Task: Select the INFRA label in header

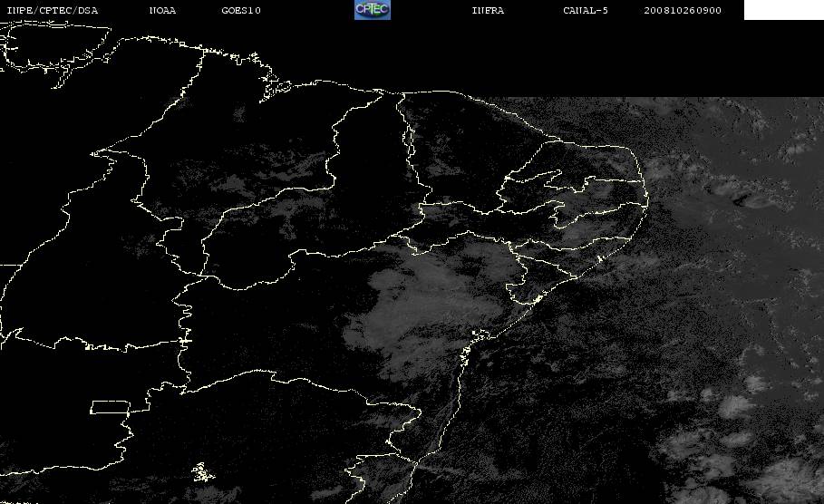Action: coord(488,11)
